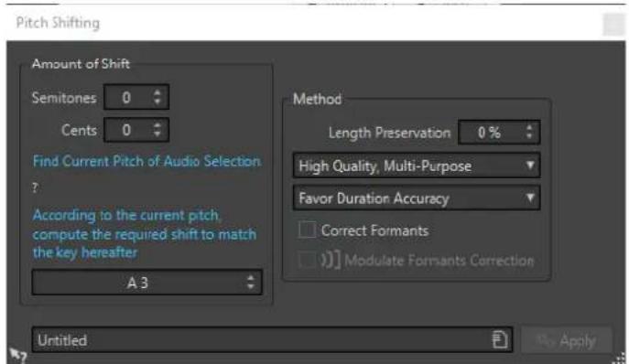Open the Favor Duration Accuracy dropdown
The height and width of the screenshot is (364, 629).
(x=417, y=198)
